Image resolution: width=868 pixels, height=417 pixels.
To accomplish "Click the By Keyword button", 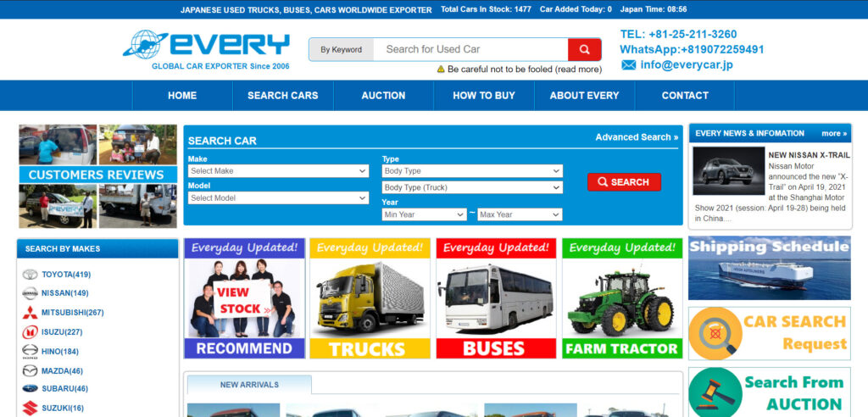I will coord(341,49).
